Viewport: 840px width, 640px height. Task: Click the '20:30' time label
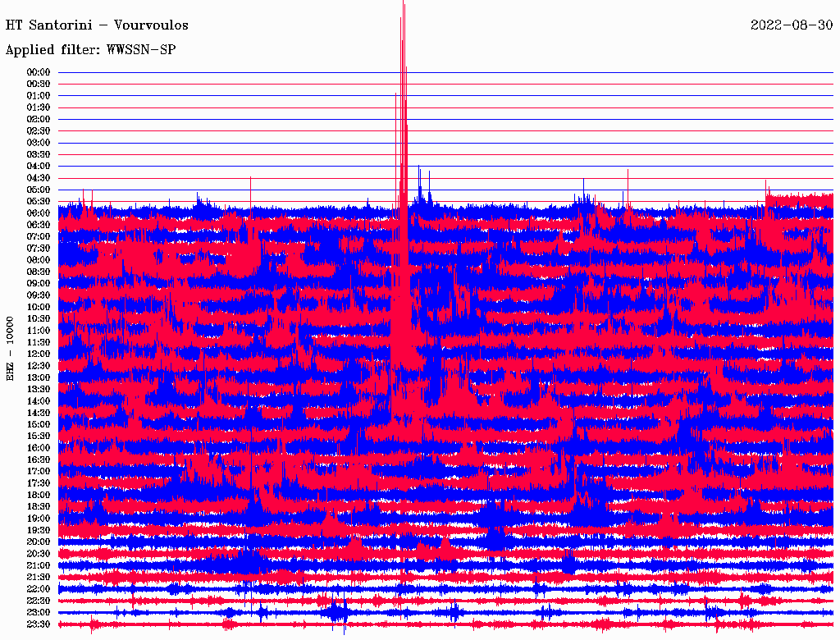38,554
